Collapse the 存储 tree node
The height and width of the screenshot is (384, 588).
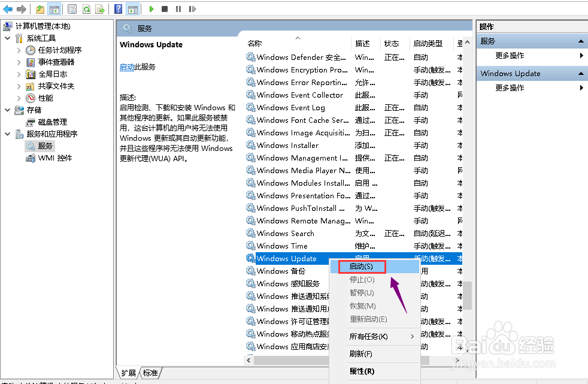(x=8, y=110)
